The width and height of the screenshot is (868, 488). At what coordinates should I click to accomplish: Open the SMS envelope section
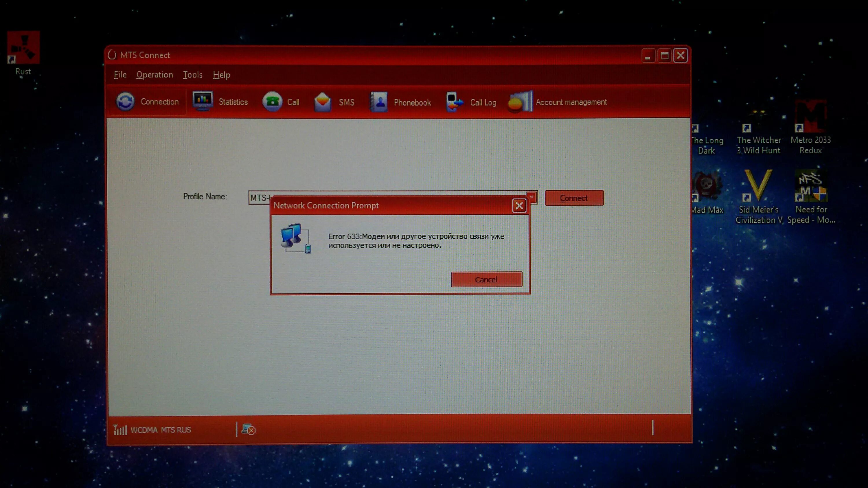point(334,102)
